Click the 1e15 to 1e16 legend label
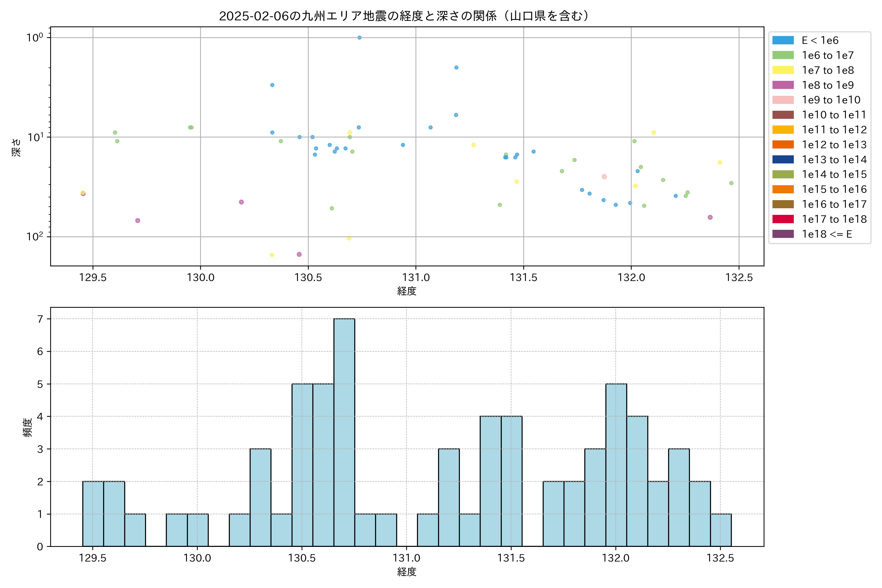The width and height of the screenshot is (882, 588). coord(834,189)
